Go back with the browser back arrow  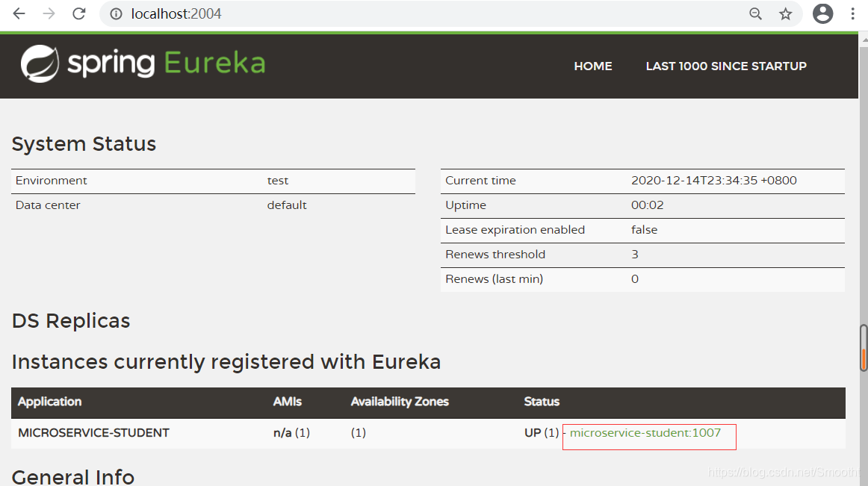[x=19, y=13]
